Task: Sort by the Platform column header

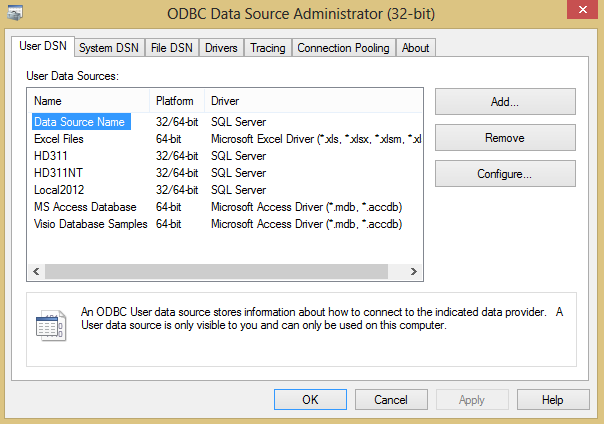Action: pyautogui.click(x=177, y=101)
